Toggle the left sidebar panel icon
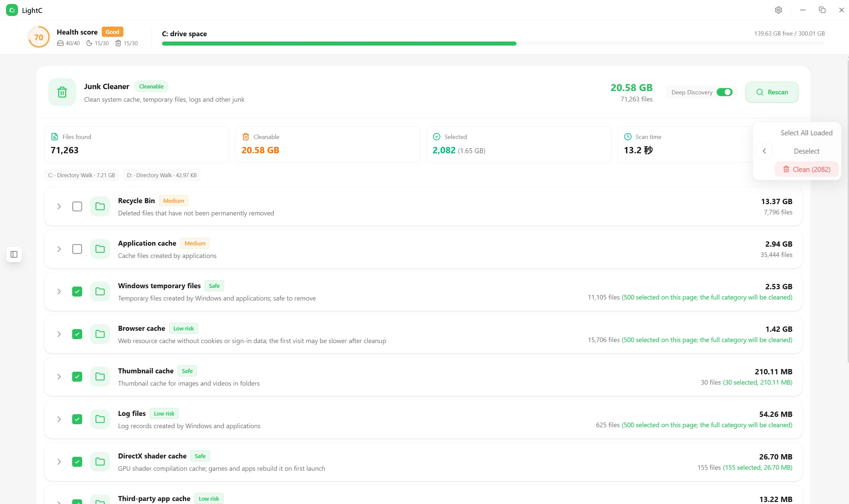The width and height of the screenshot is (849, 504). point(14,254)
